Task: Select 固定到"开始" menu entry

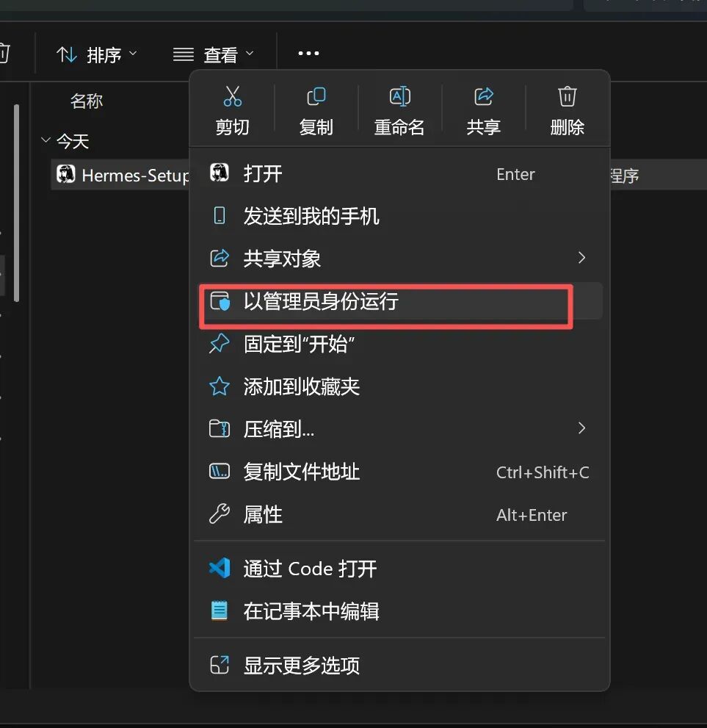Action: (x=400, y=344)
